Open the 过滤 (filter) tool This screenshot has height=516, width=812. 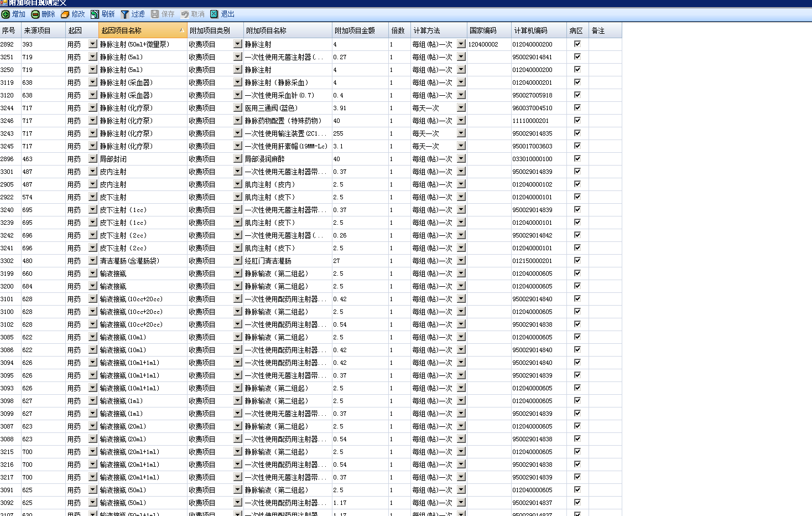[133, 14]
